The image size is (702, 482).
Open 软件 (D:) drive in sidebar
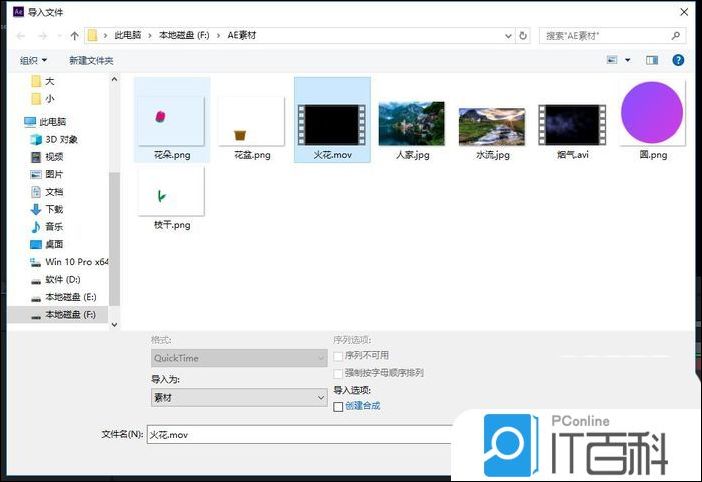point(62,279)
